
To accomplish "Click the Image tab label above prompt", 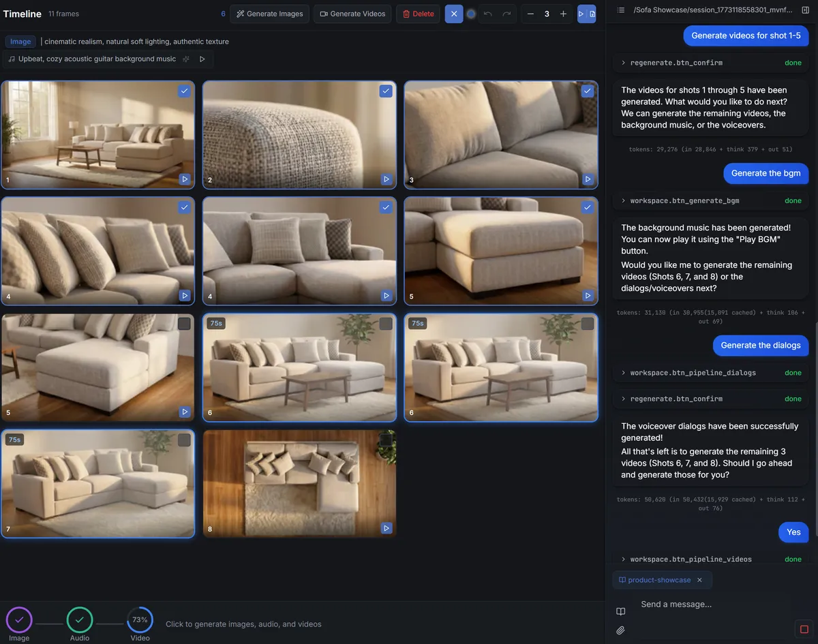I will pos(20,42).
